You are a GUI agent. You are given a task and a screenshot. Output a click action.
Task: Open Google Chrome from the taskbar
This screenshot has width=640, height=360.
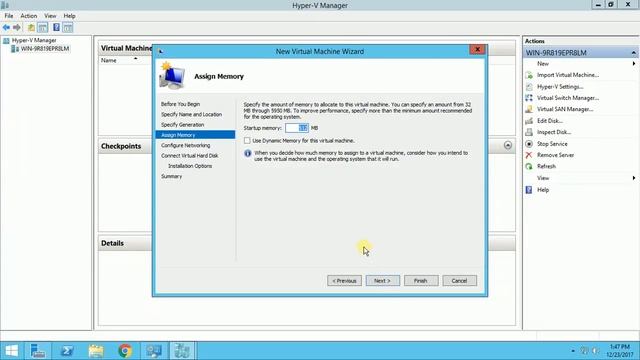125,351
